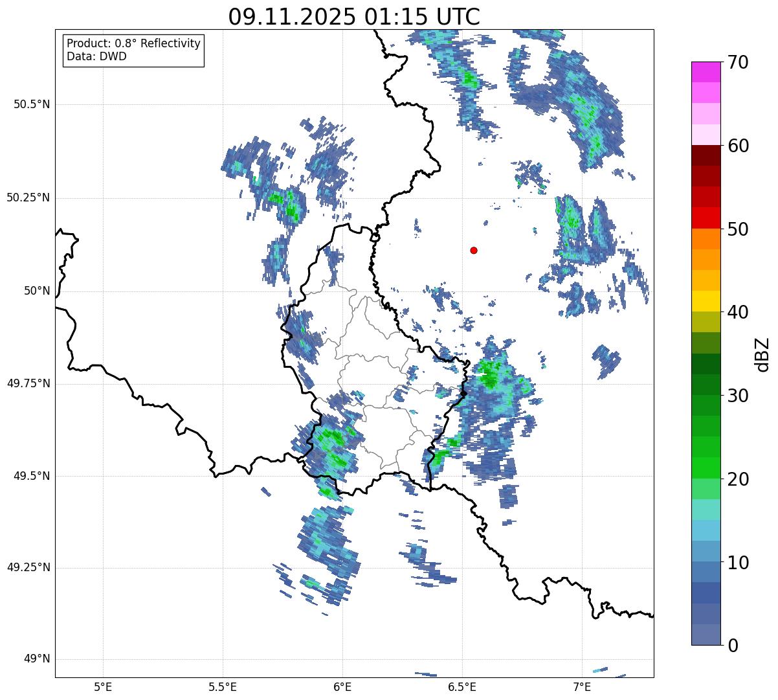Click the colorbar tick label 10
Screen dimensions: 778x700
(738, 563)
